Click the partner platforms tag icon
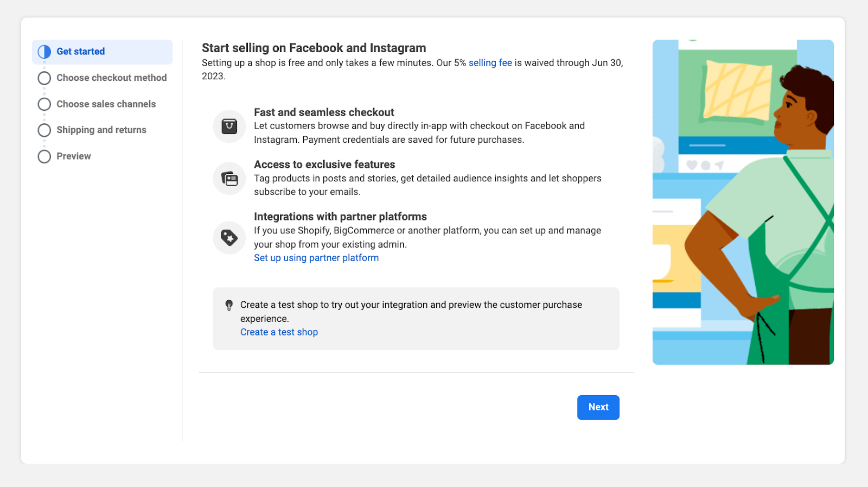This screenshot has height=487, width=868. pos(229,238)
